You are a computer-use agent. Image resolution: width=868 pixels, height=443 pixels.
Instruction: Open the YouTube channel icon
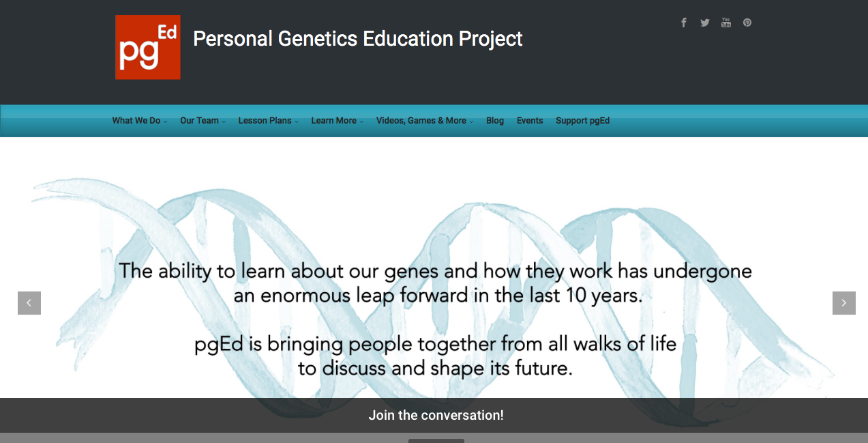coord(726,23)
